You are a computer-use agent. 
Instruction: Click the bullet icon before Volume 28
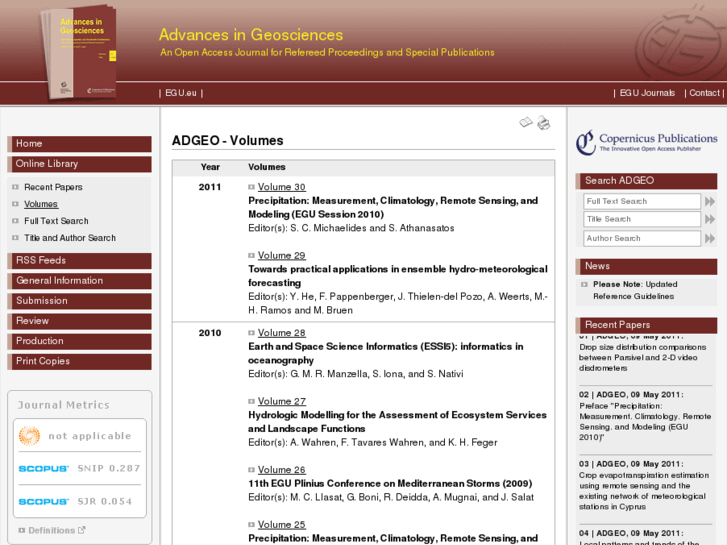point(251,333)
